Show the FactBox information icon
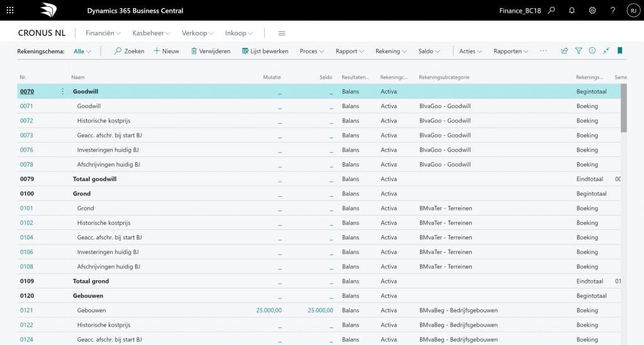The image size is (644, 345). [x=592, y=51]
